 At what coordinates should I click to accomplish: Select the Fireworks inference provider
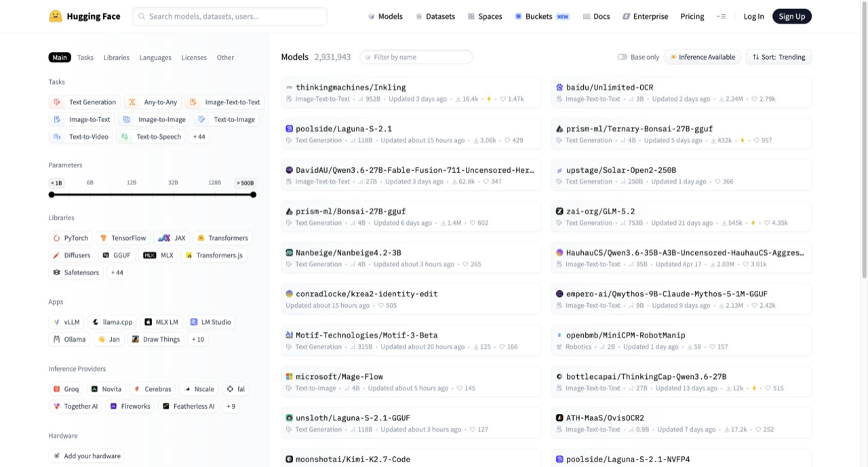[x=130, y=406]
